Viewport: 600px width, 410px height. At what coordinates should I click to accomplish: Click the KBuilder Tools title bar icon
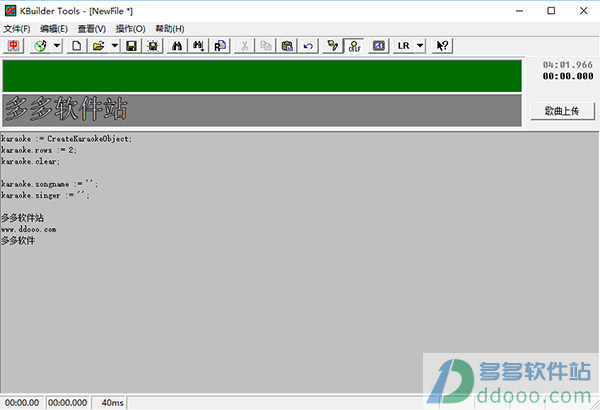[x=10, y=11]
